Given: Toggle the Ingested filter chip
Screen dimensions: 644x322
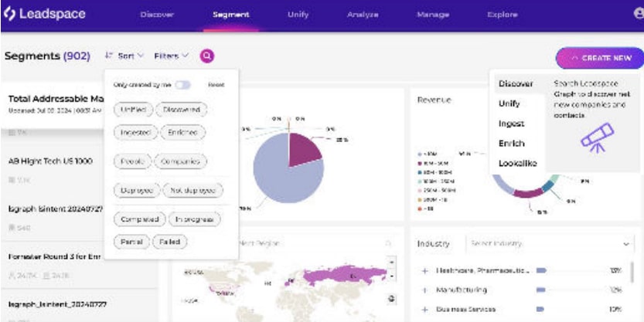Looking at the screenshot, I should point(135,133).
